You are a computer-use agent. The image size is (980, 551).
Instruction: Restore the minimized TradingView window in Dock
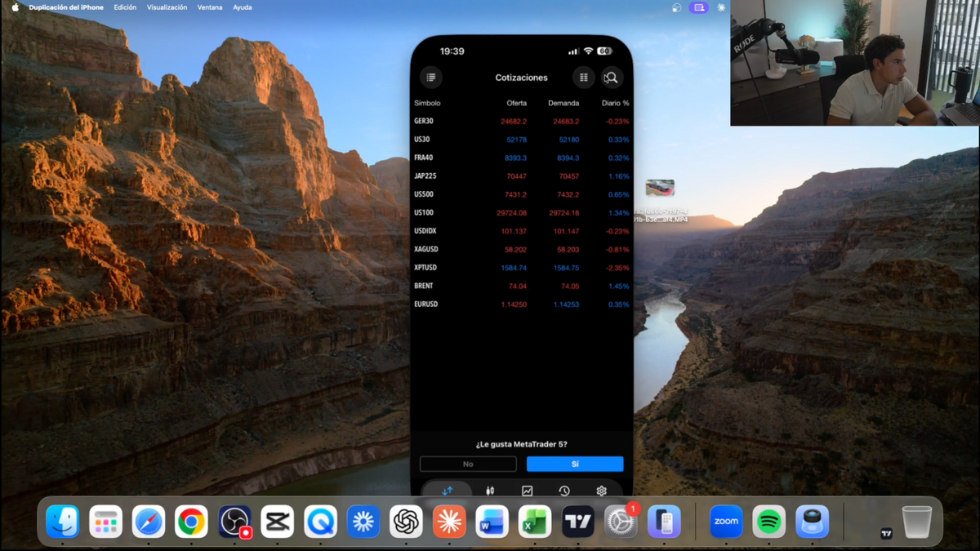(886, 534)
